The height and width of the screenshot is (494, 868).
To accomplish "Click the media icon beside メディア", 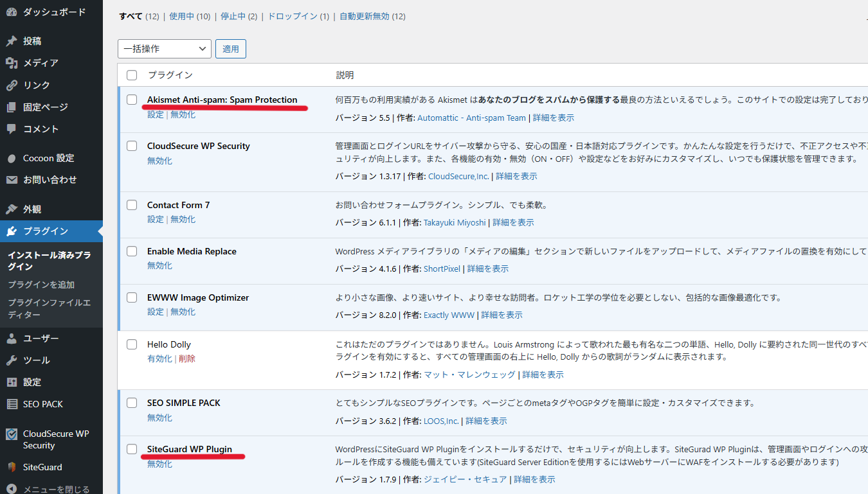I will point(12,63).
